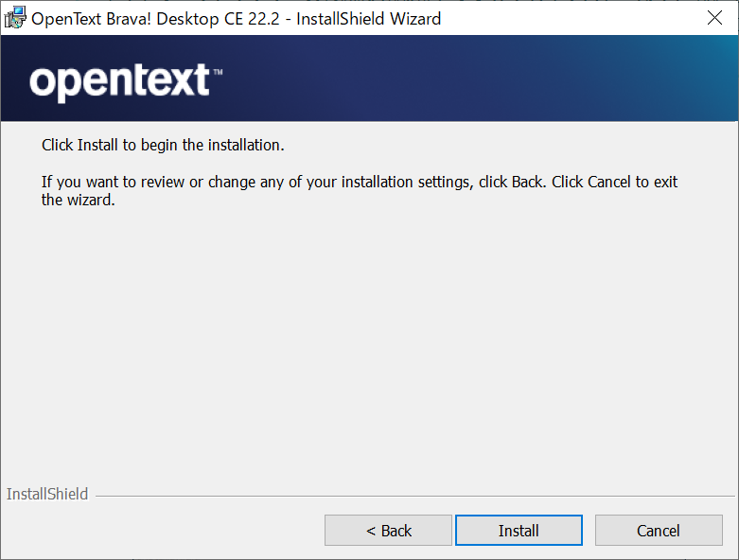Viewport: 739px width, 560px height.
Task: Click the phrase "click Back" in the instruction paragraph
Action: [510, 182]
